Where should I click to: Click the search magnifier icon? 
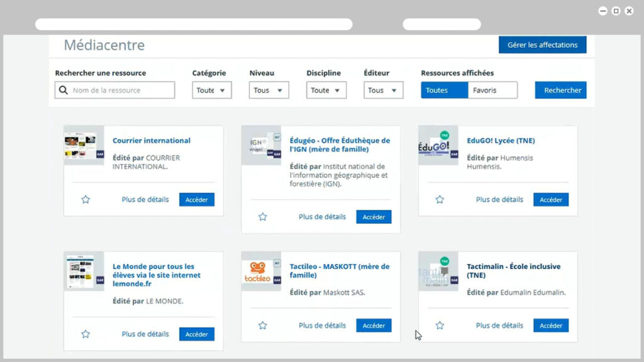(x=64, y=90)
